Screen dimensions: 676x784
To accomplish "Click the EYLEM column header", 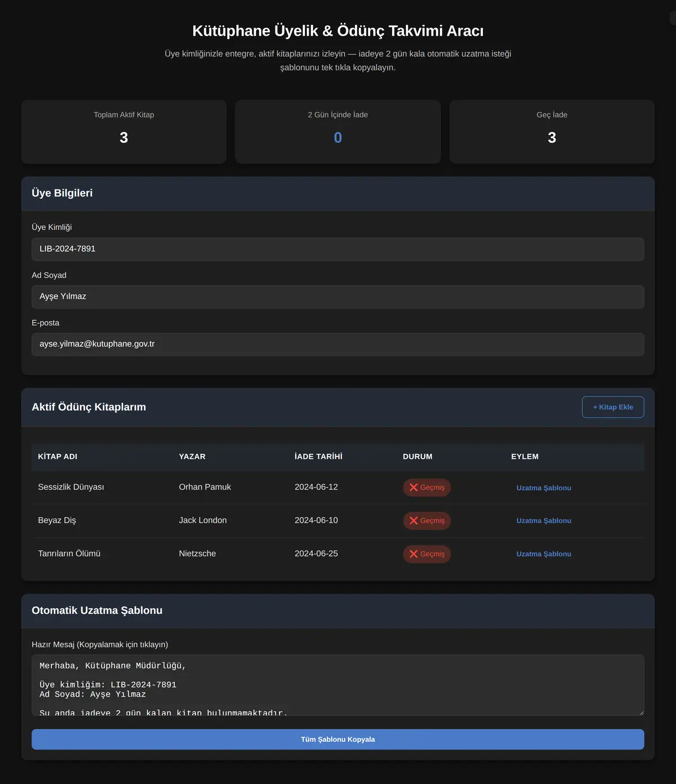I will tap(525, 457).
